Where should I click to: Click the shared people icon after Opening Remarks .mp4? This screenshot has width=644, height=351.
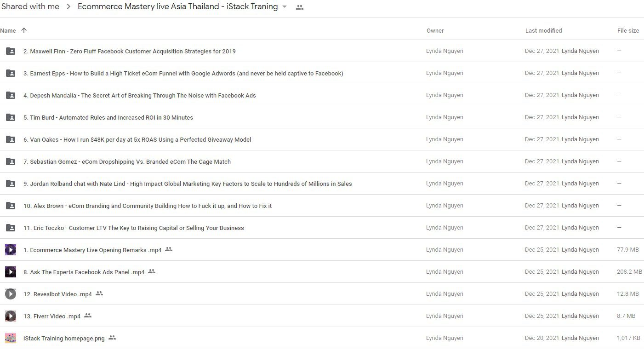pyautogui.click(x=169, y=249)
